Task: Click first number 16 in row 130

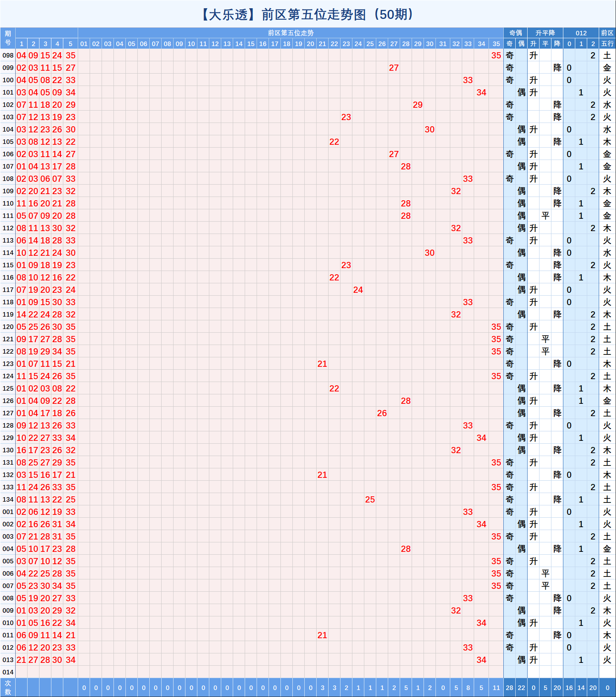Action: pos(21,450)
